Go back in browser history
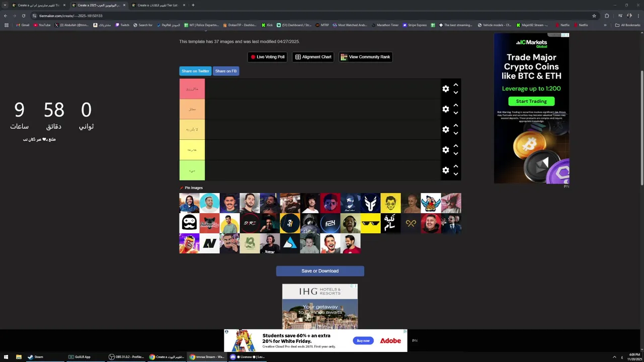644x362 pixels. [x=6, y=16]
